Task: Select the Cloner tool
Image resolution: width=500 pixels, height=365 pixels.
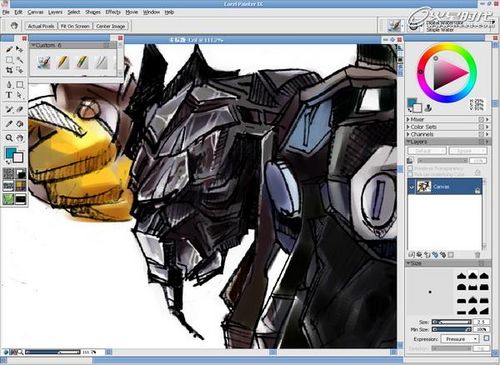Action: [9, 109]
